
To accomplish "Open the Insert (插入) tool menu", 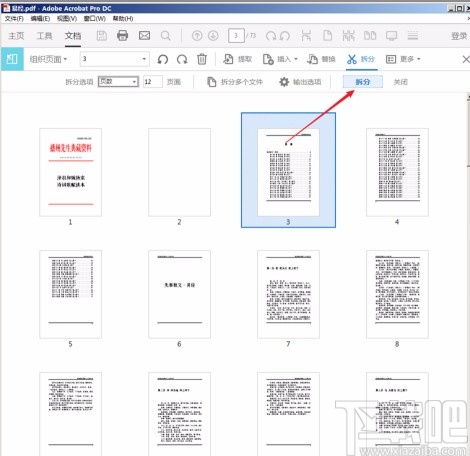I will [x=280, y=59].
